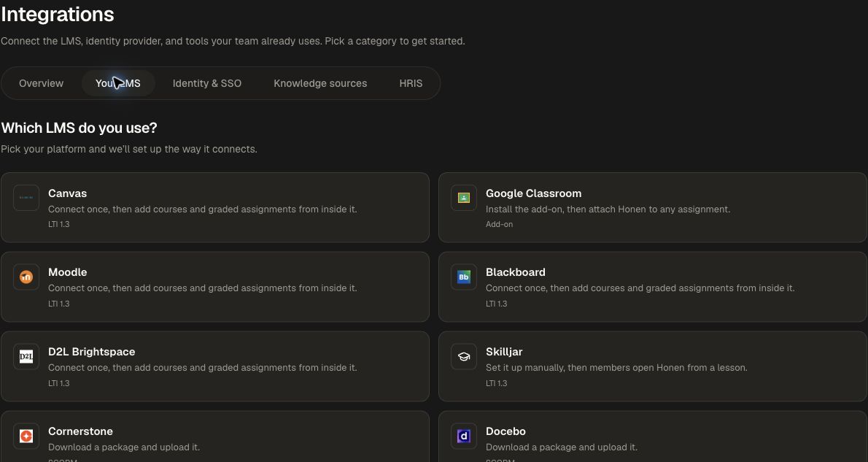Click the Docebo logo icon
Screen dimensions: 868x462
point(464,436)
